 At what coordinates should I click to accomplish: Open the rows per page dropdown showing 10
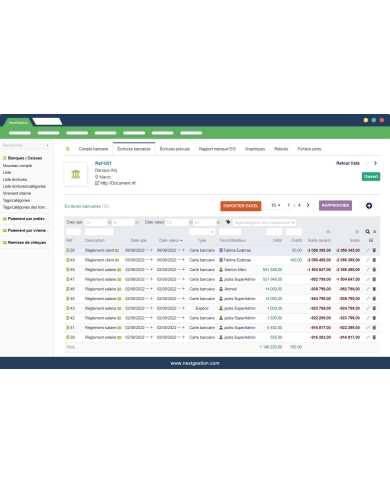coord(275,205)
